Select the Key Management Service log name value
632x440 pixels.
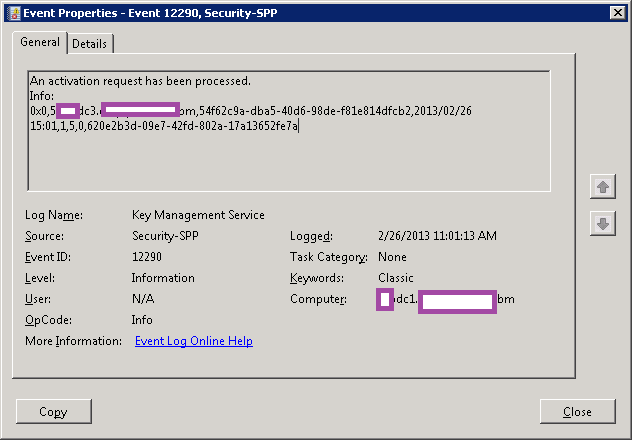pos(198,215)
